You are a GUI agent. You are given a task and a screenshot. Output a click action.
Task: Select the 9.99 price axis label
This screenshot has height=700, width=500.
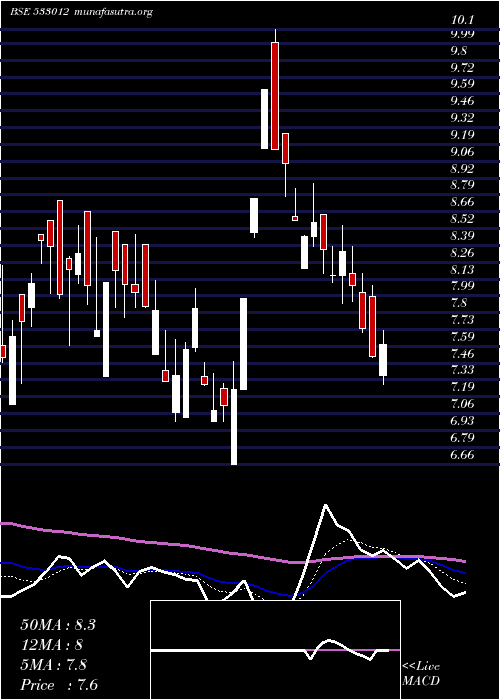[x=462, y=33]
